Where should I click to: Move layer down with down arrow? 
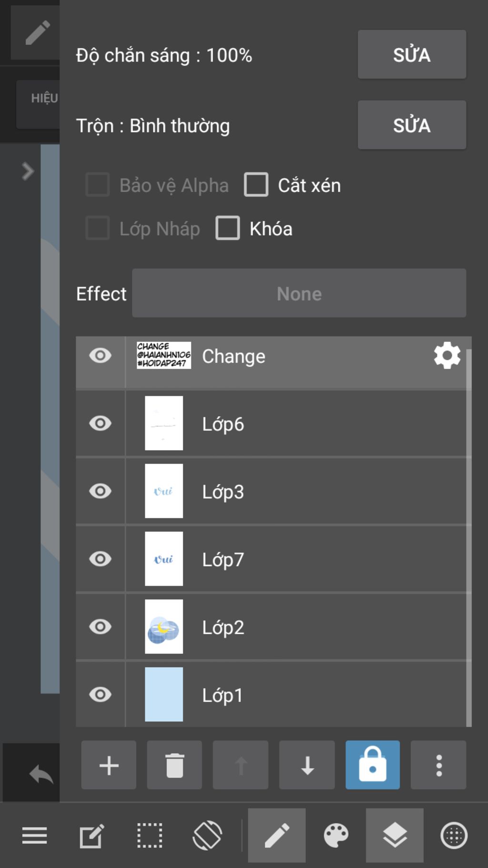click(x=307, y=765)
